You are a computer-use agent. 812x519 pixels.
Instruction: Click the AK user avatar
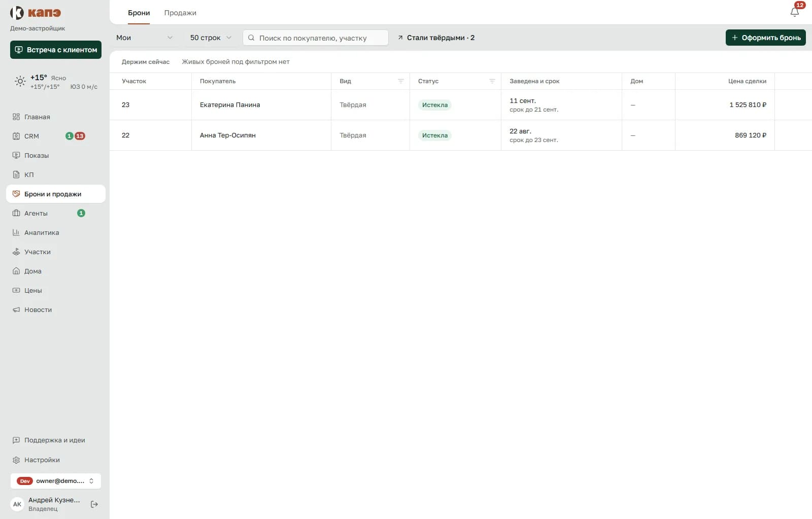[17, 504]
